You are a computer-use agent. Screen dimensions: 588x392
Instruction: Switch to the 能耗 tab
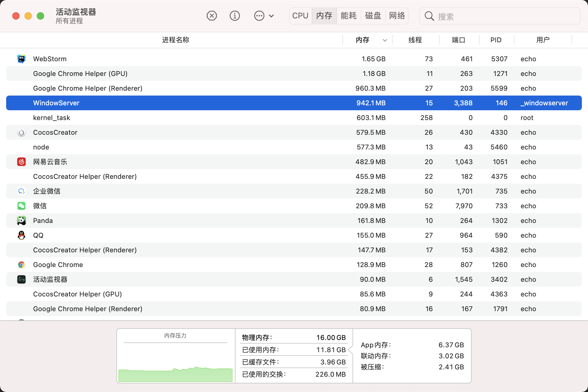point(349,16)
